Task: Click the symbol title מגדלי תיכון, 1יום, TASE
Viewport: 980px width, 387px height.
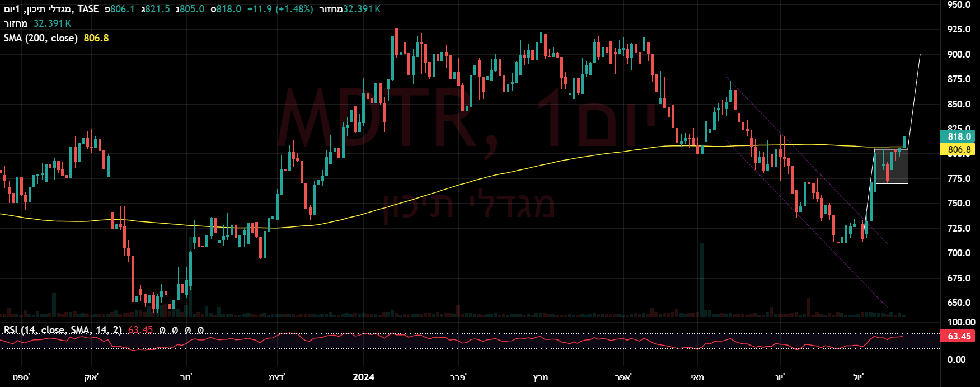Action: [51, 9]
